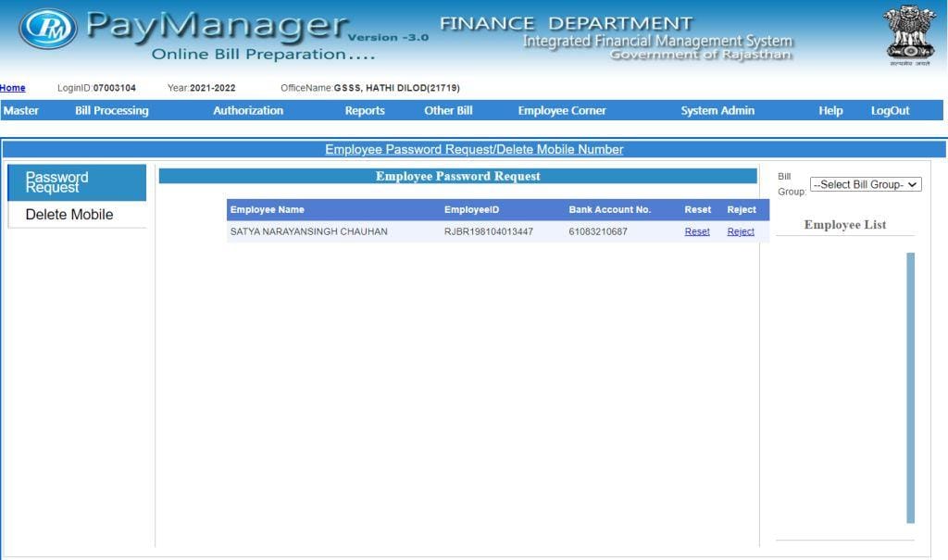This screenshot has width=948, height=560.
Task: Open the Employee Corner menu
Action: 562,111
